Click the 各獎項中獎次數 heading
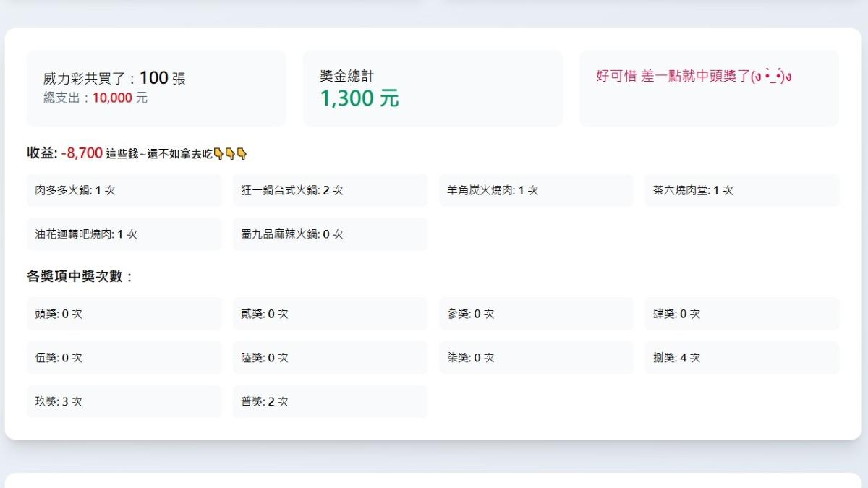 (x=80, y=276)
